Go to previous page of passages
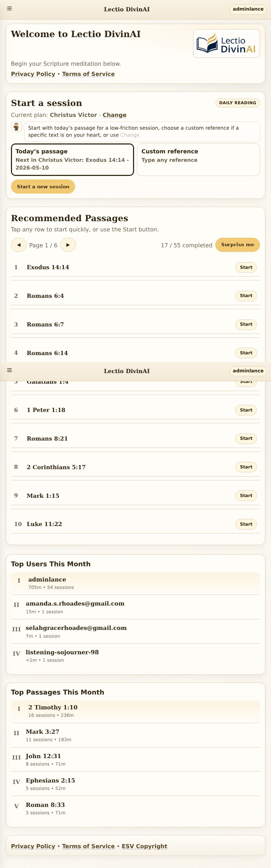The height and width of the screenshot is (868, 271). click(x=19, y=245)
